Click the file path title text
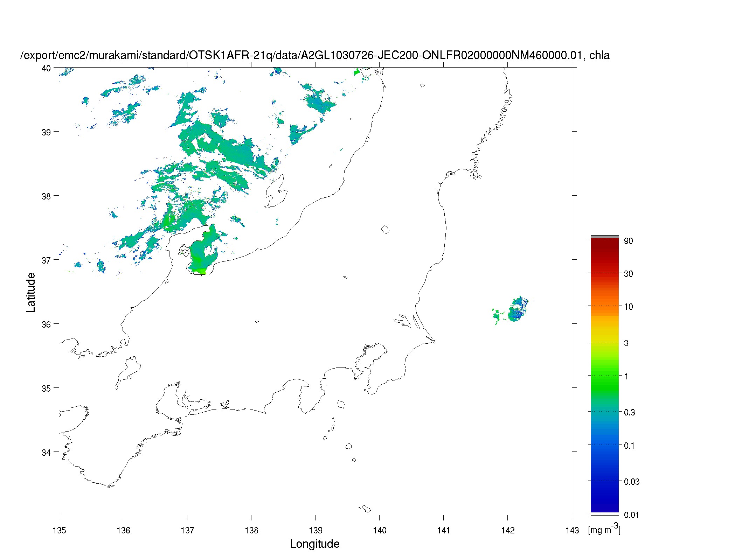735x560 pixels. point(315,55)
